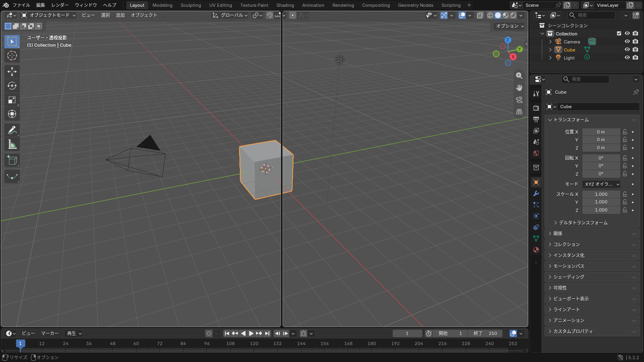Select the Add Cube tool
Screen dimensions: 644x362
tap(12, 160)
